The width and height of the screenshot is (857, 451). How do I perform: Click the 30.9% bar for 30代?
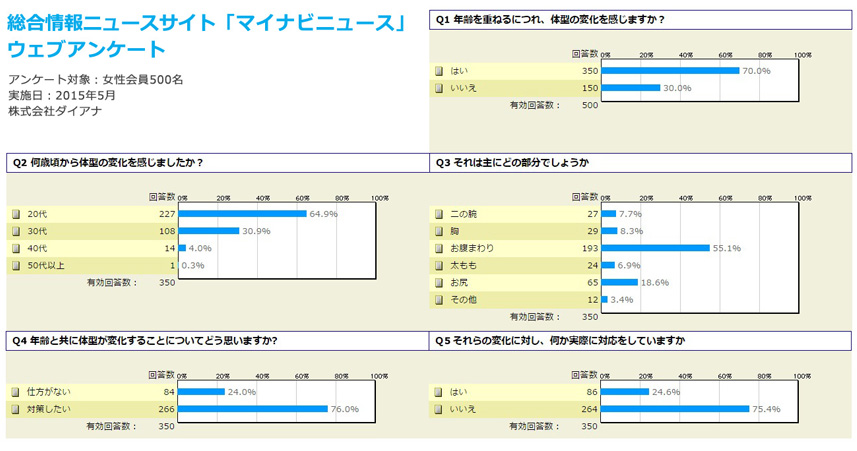pyautogui.click(x=209, y=231)
